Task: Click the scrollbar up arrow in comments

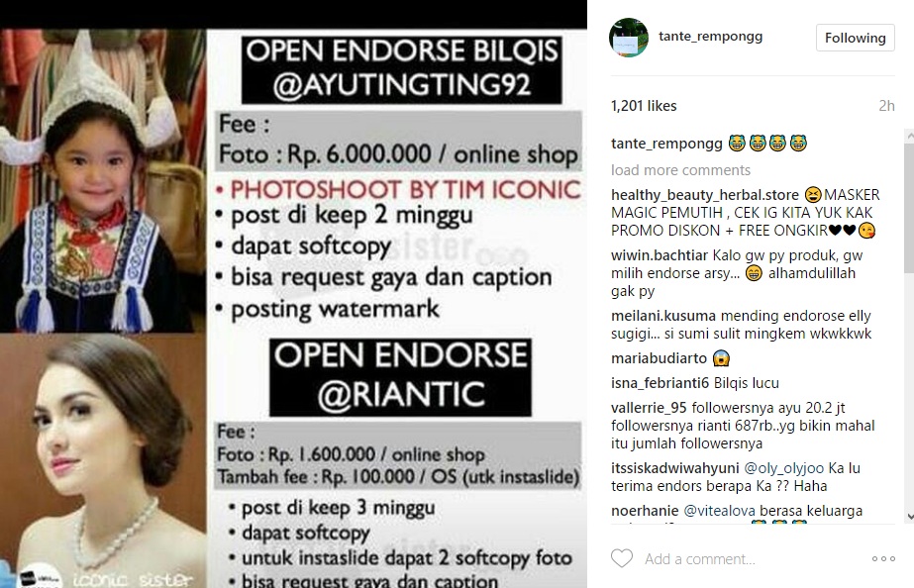Action: tap(909, 136)
